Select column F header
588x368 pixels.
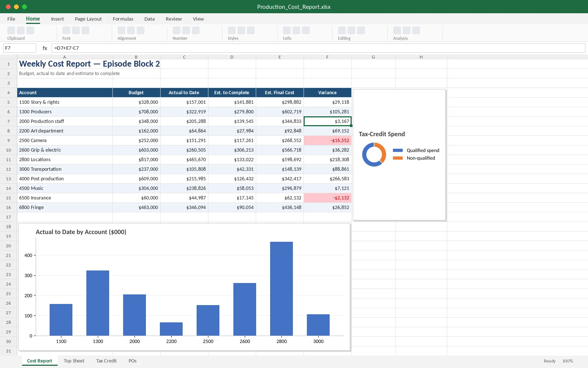(x=327, y=57)
